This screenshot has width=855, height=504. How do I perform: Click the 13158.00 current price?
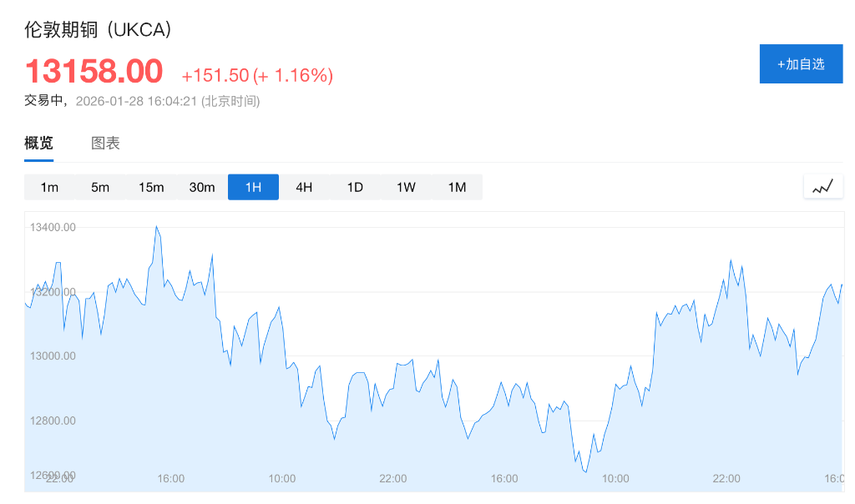pos(94,72)
